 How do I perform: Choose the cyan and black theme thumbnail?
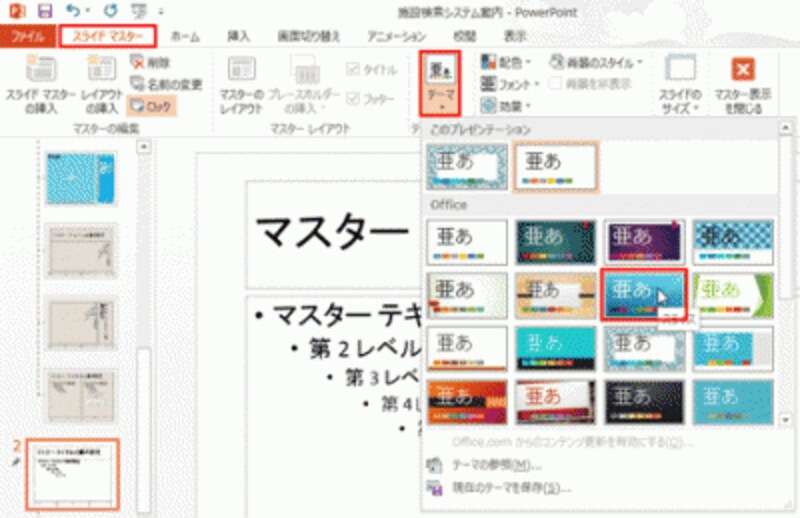click(555, 349)
